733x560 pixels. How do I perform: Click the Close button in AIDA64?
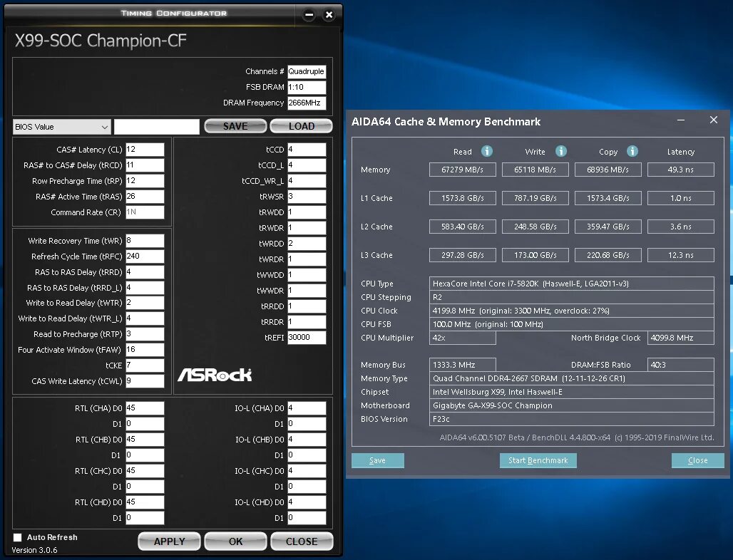pos(698,460)
